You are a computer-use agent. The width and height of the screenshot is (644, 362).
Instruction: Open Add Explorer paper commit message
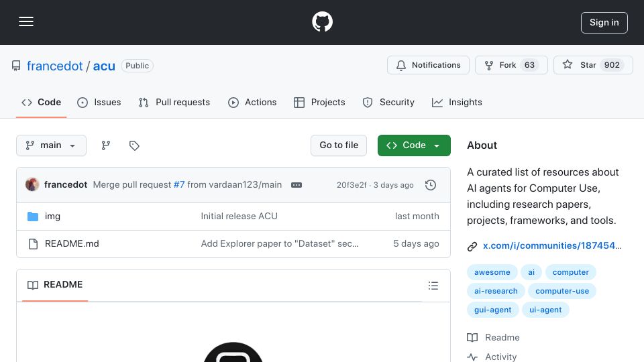tap(280, 244)
